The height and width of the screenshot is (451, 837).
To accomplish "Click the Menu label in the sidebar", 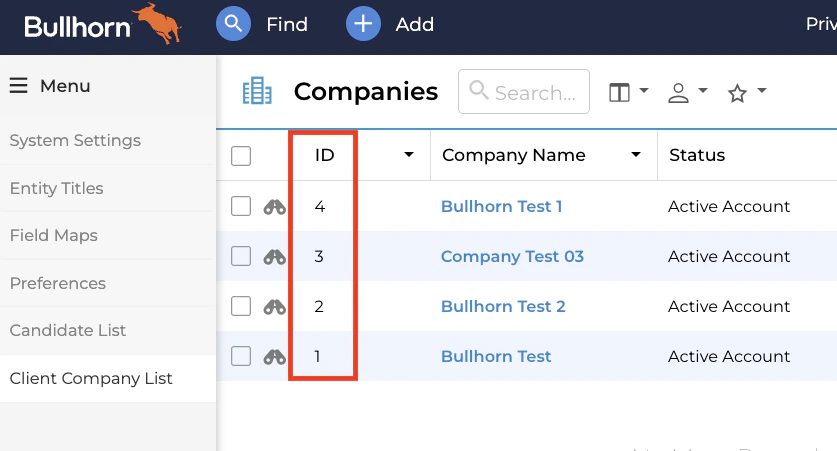I will [65, 86].
